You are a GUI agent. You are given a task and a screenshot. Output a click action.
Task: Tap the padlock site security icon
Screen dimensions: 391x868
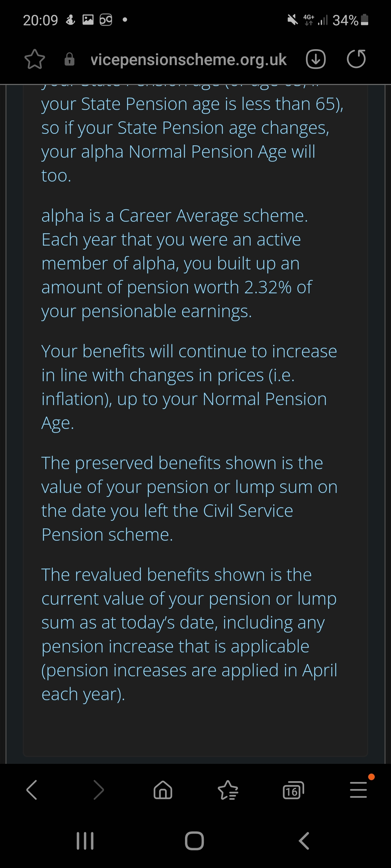coord(70,59)
